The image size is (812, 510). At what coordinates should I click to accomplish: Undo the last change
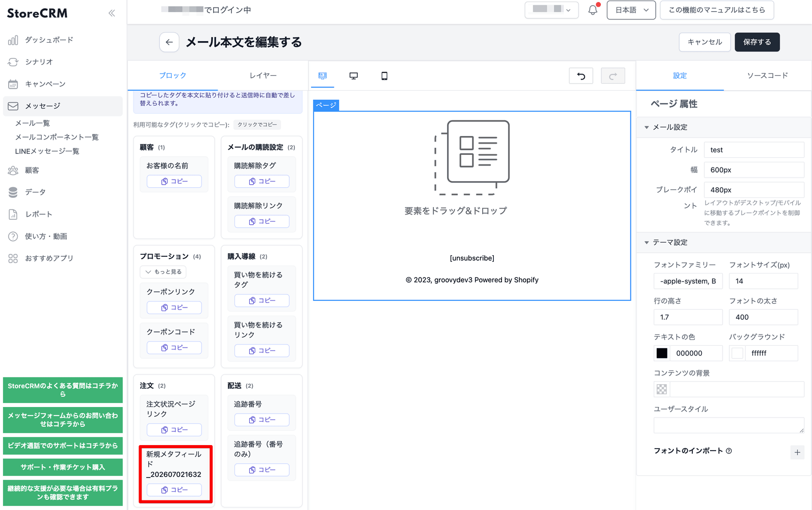click(x=581, y=76)
